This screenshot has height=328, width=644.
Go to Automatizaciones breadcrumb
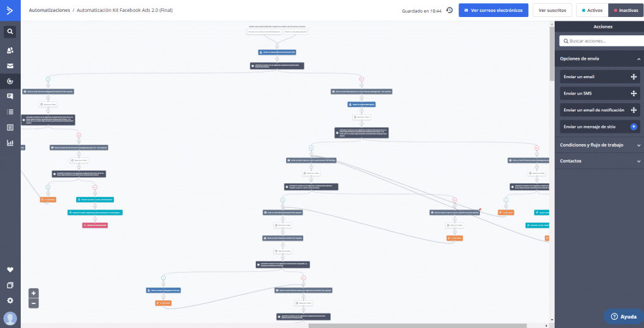click(49, 10)
